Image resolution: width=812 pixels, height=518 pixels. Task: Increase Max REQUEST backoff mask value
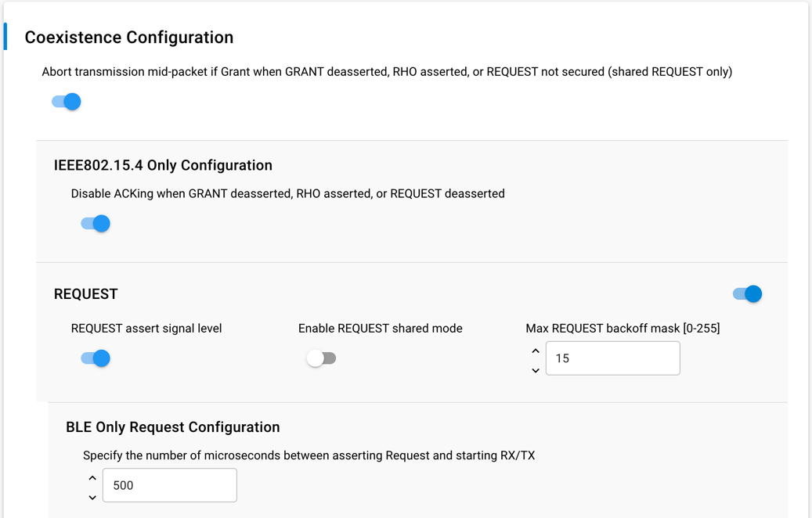pyautogui.click(x=536, y=351)
